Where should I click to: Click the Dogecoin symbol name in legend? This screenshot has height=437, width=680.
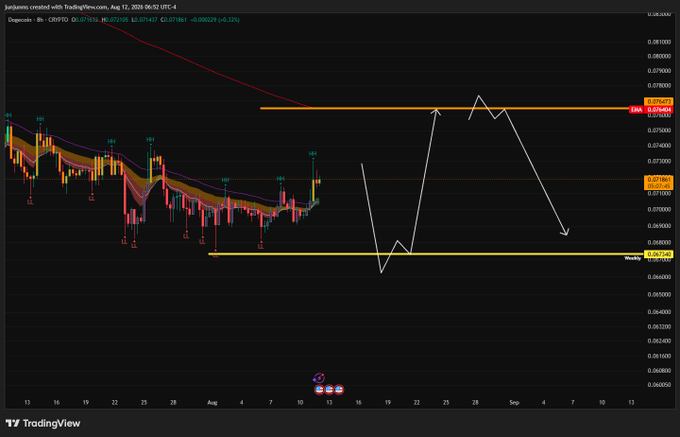tap(20, 20)
